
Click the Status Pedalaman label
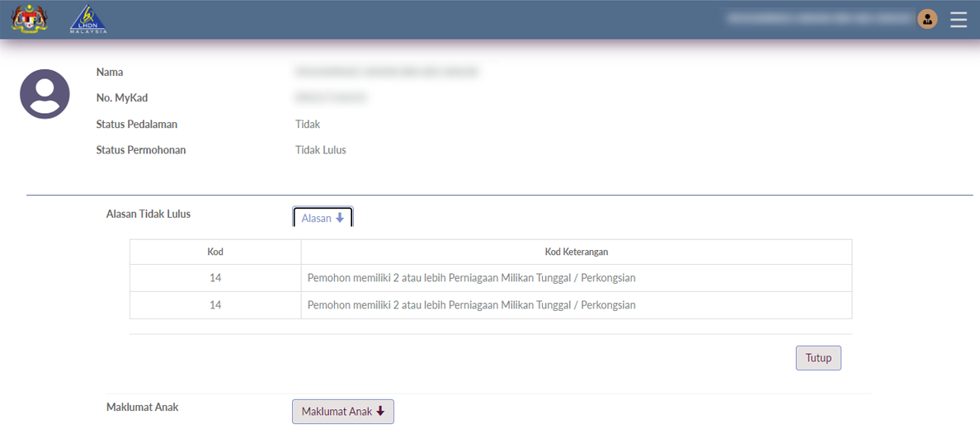(x=136, y=125)
